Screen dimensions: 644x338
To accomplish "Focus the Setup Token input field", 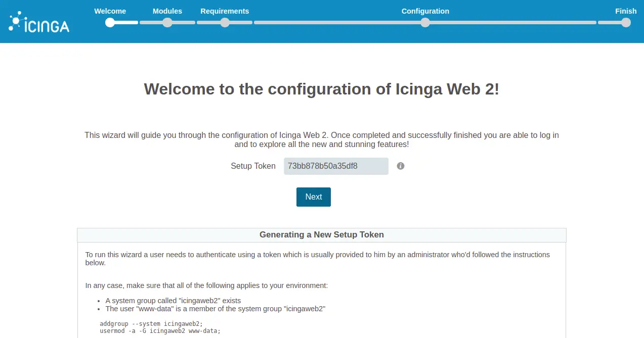I will (336, 166).
